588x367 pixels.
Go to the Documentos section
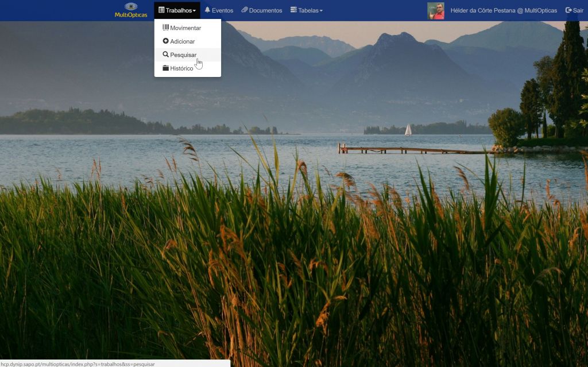(x=265, y=10)
